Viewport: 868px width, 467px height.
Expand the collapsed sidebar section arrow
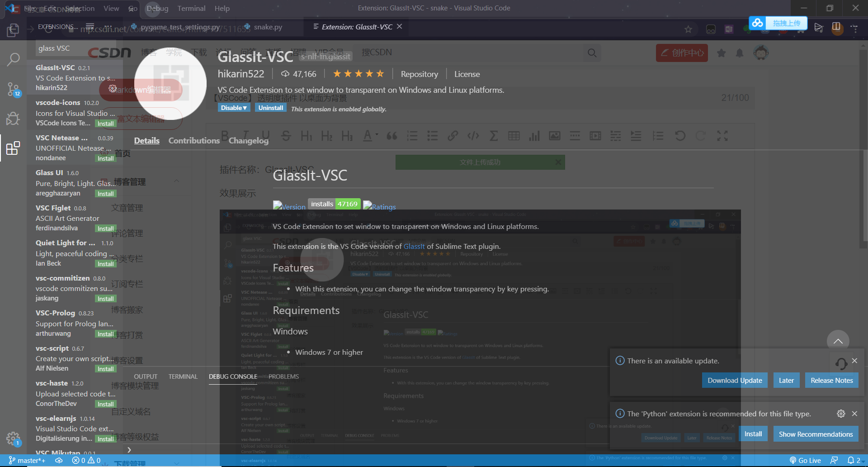coord(129,449)
